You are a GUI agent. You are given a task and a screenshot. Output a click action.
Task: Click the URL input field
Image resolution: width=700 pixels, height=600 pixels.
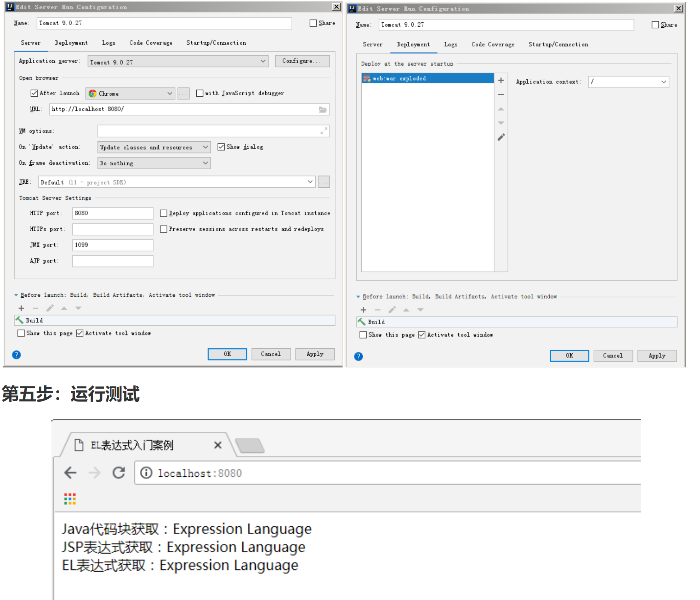tap(189, 109)
